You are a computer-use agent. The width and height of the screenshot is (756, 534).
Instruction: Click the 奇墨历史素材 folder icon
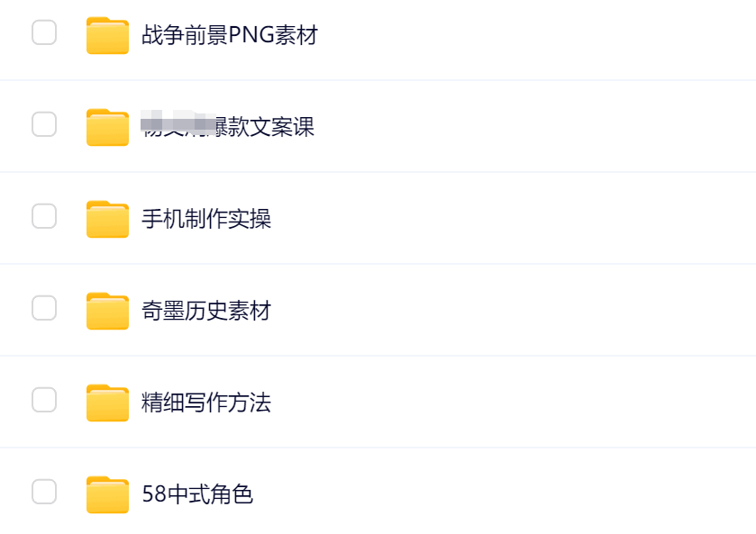tap(107, 311)
